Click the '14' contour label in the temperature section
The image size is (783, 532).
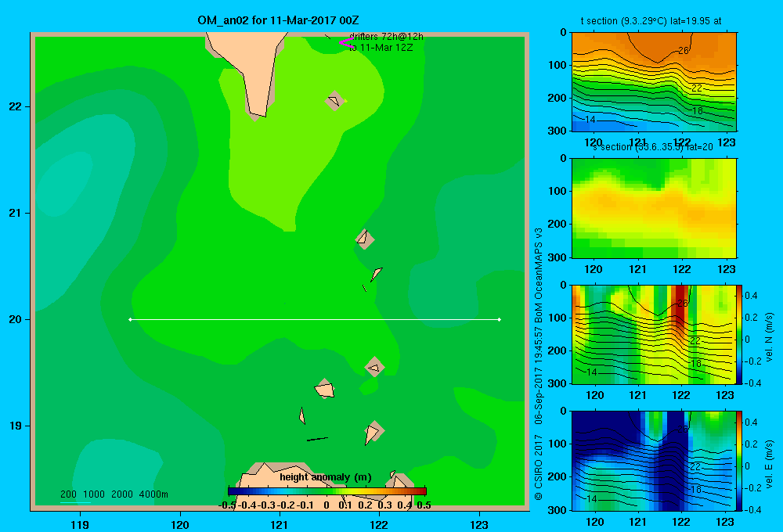coord(590,119)
